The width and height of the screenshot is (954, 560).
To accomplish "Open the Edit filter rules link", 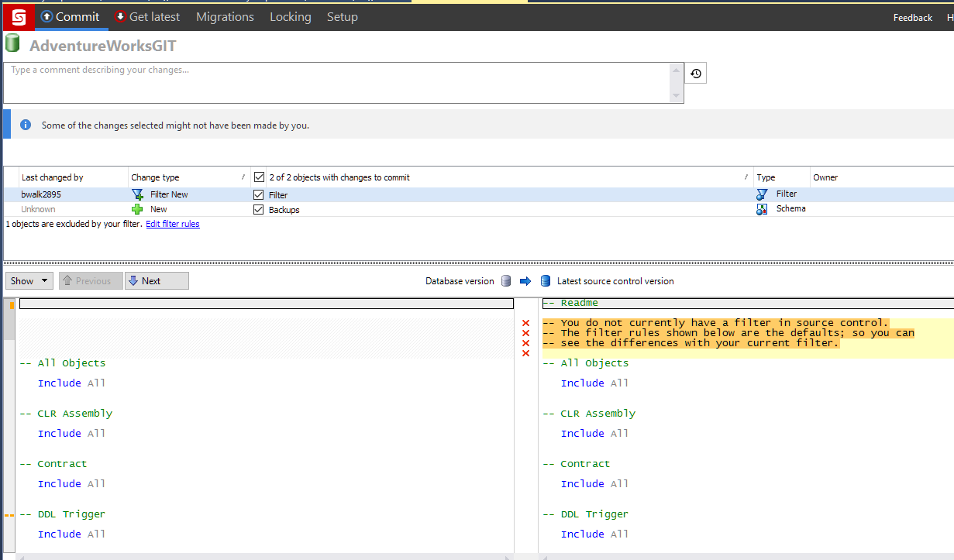I will point(173,225).
